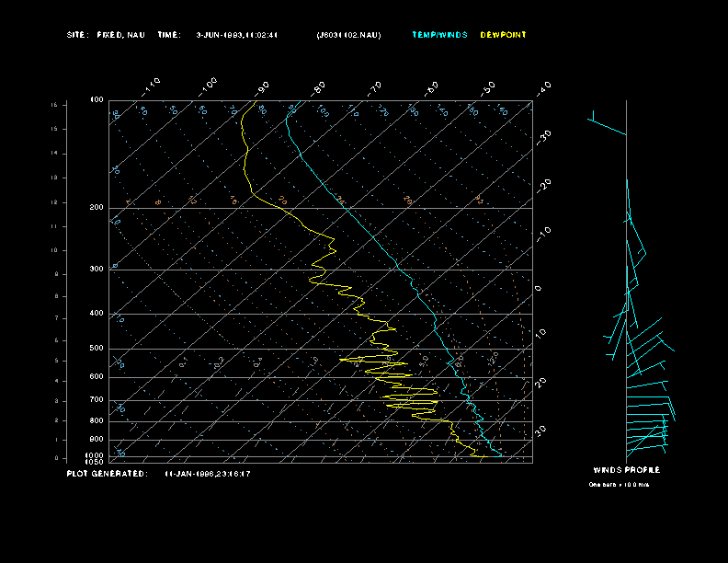Click the 700 pressure level label
Viewport: 728px width, 563px height.
coord(96,400)
